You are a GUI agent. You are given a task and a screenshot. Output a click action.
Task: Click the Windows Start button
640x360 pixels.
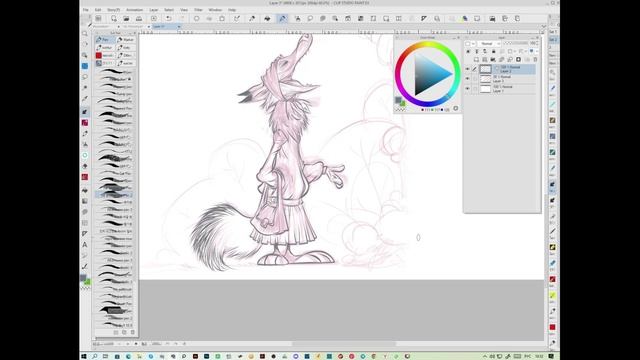pos(84,356)
